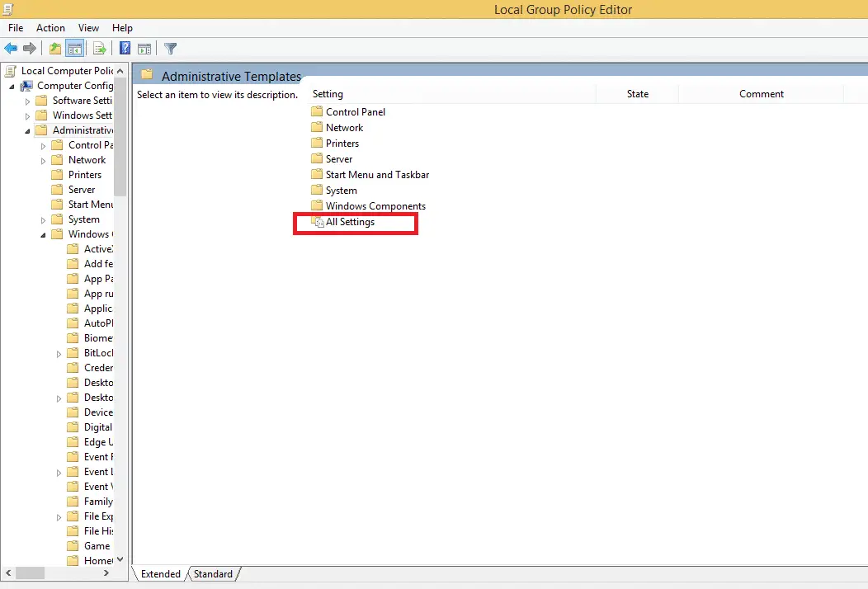Open the Action menu
The height and width of the screenshot is (589, 868).
50,28
